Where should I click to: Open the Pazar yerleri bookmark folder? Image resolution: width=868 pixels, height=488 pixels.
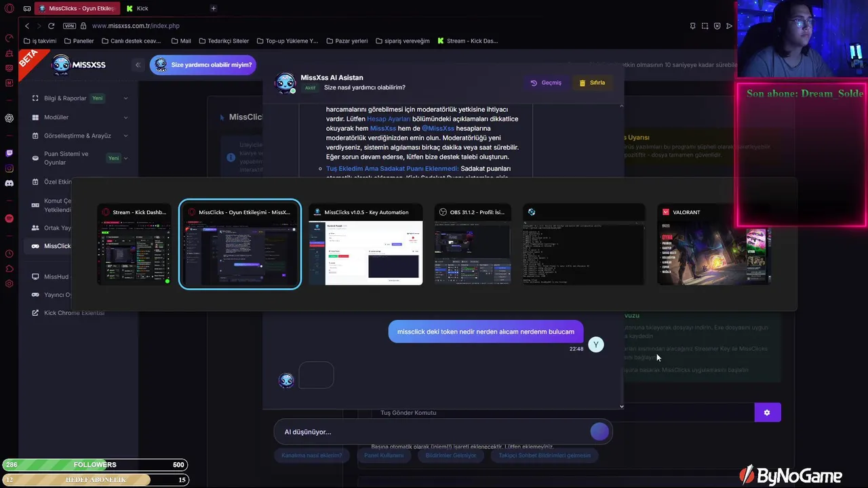(x=347, y=41)
